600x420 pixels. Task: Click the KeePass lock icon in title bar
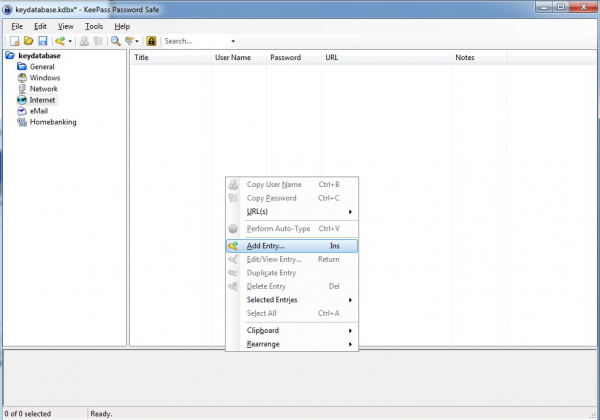7,10
